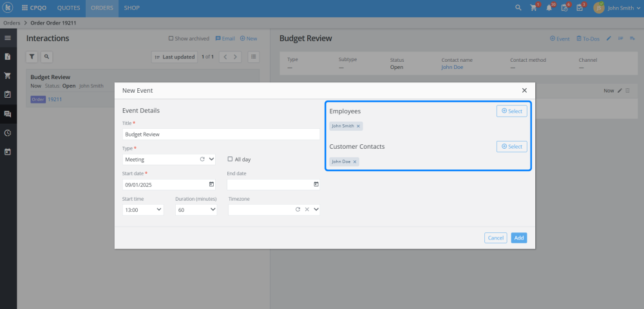Toggle the Show archived checkbox

coord(171,39)
